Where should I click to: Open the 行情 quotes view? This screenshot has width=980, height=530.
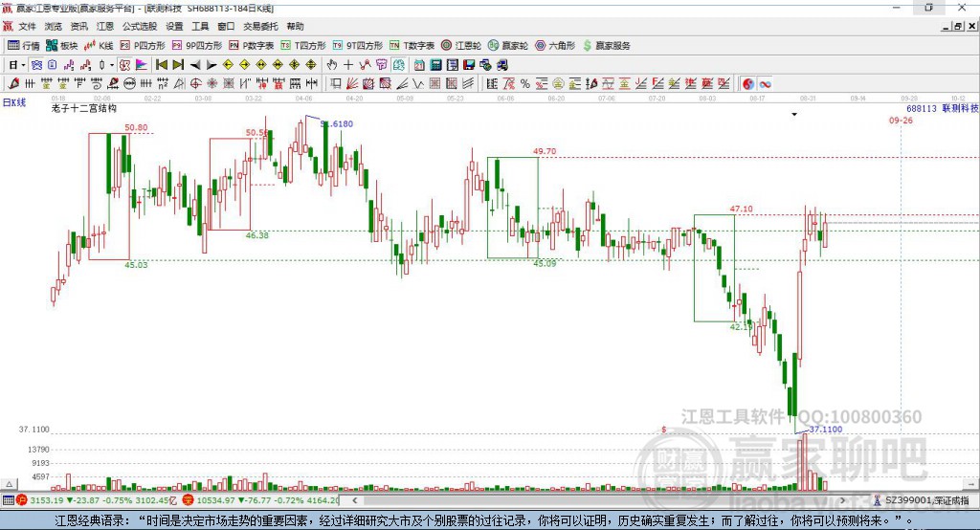(x=24, y=46)
